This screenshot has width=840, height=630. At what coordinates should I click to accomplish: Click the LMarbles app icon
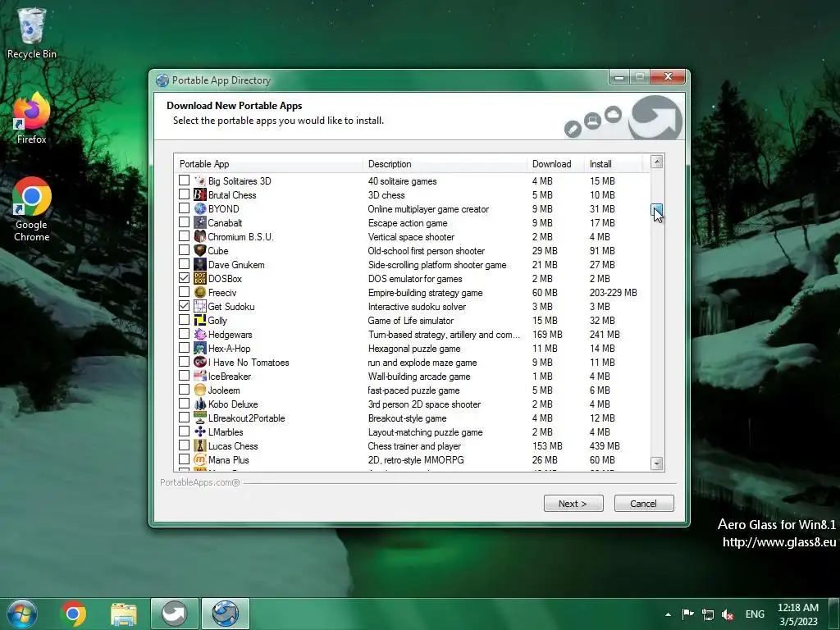click(x=200, y=431)
